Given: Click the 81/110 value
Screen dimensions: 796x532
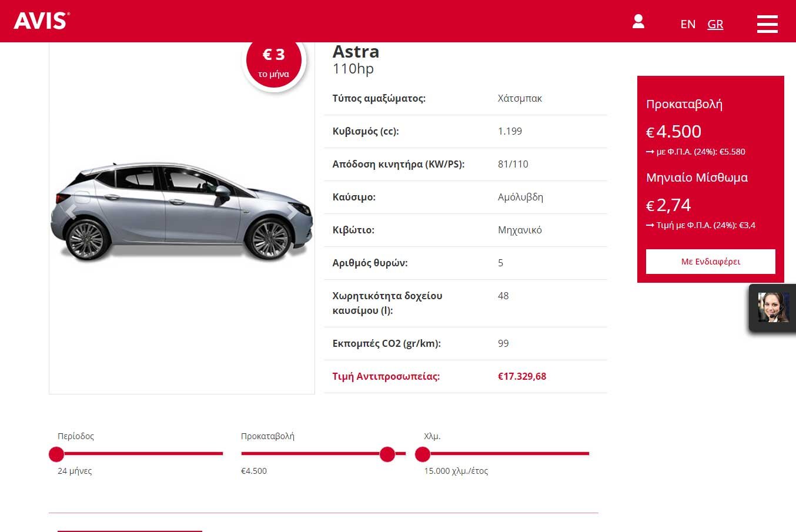Looking at the screenshot, I should pos(513,164).
